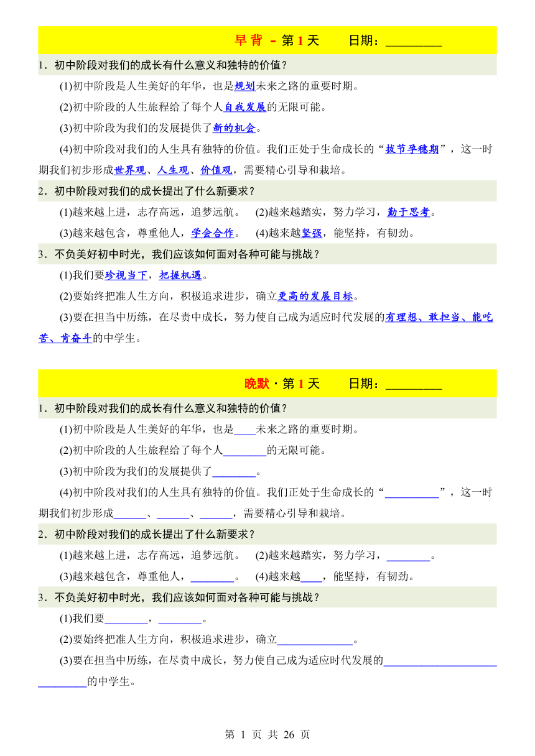Click the underlined phrase 勤于思考
This screenshot has width=535, height=756.
(x=409, y=213)
